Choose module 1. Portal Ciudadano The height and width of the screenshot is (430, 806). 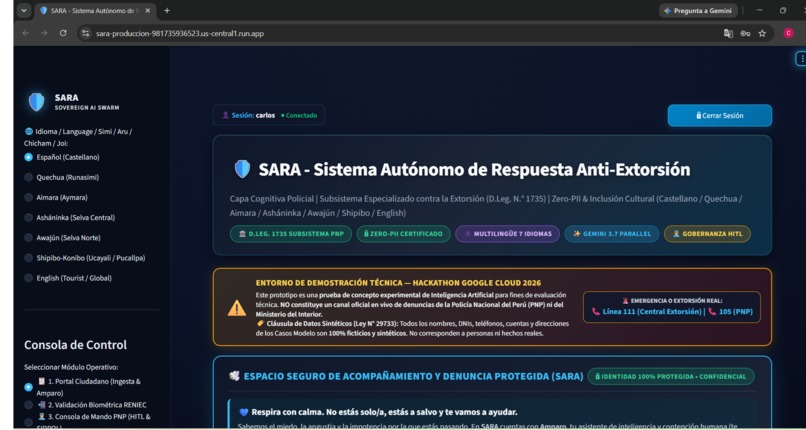(82, 387)
